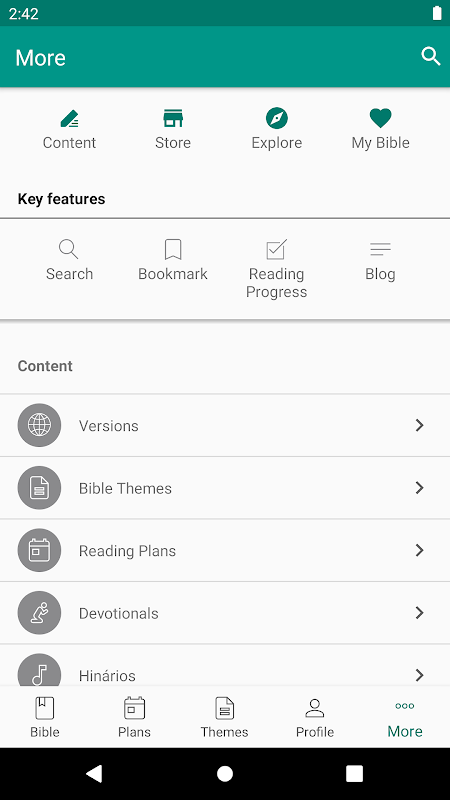
Task: Tap the Android home circle button
Action: [225, 773]
